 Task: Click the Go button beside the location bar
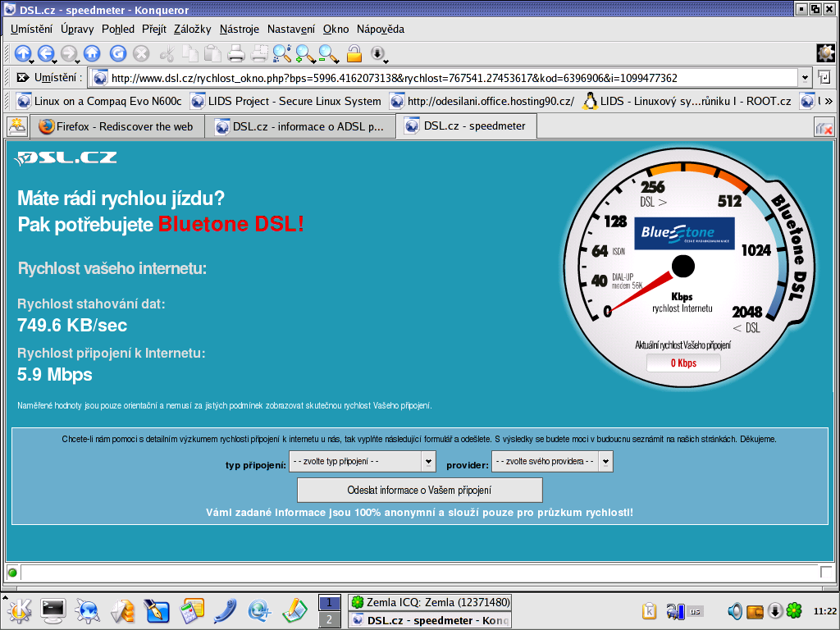[x=824, y=78]
